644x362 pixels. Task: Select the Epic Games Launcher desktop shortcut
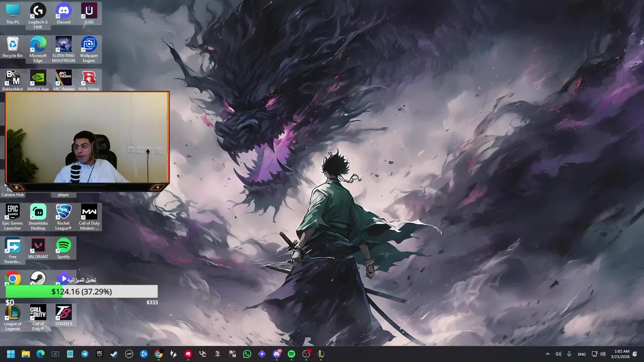click(x=13, y=217)
